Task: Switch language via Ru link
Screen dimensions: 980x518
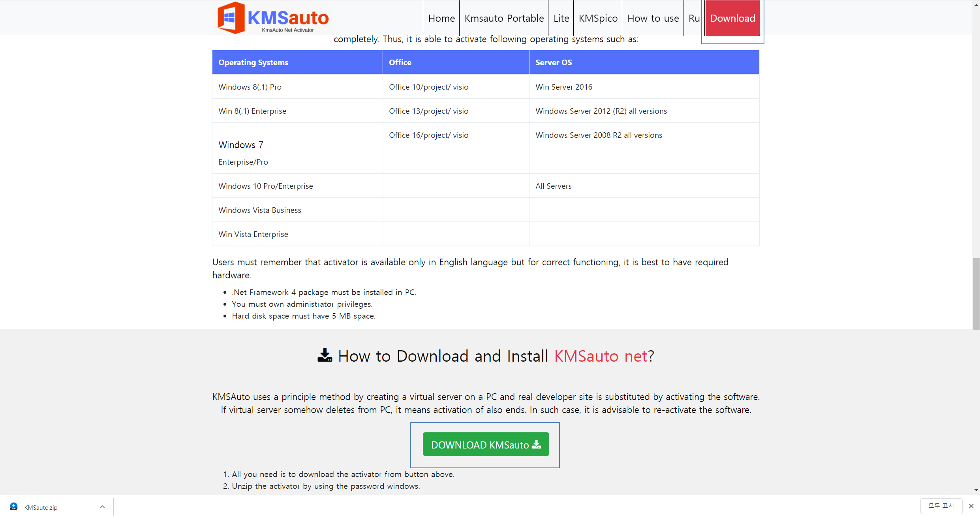Action: pos(694,18)
